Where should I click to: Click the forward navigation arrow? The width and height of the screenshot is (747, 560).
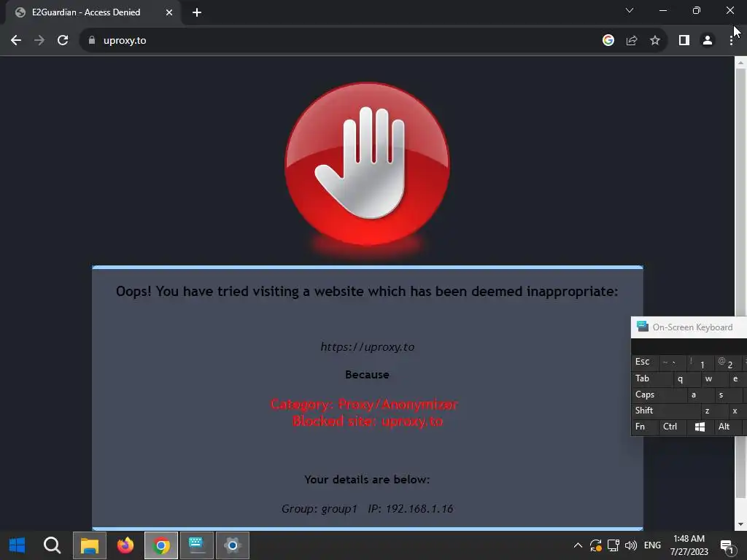[x=39, y=41]
